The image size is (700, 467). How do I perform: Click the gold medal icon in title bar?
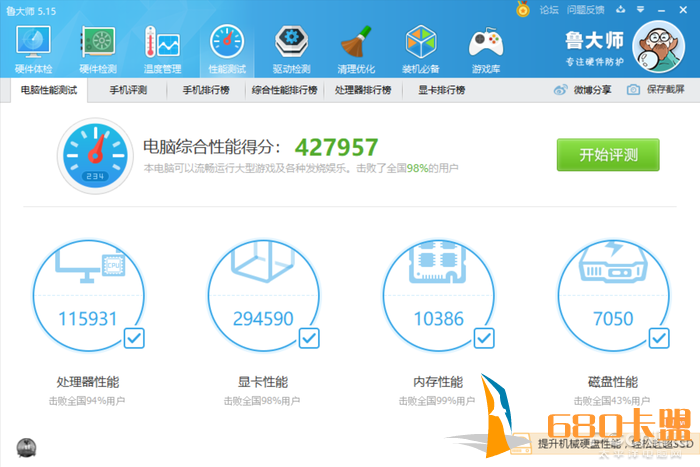523,9
